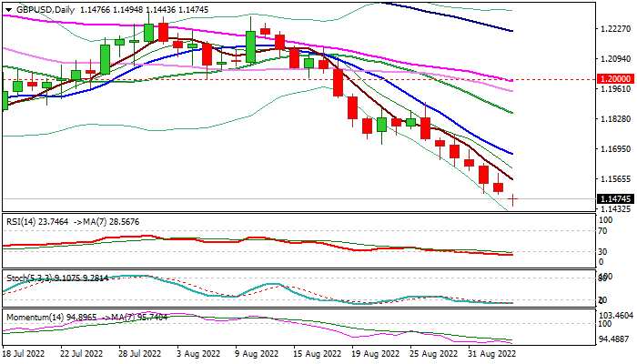The width and height of the screenshot is (637, 364).
Task: Click the 9 Aug 2022 date marker
Action: (x=258, y=354)
